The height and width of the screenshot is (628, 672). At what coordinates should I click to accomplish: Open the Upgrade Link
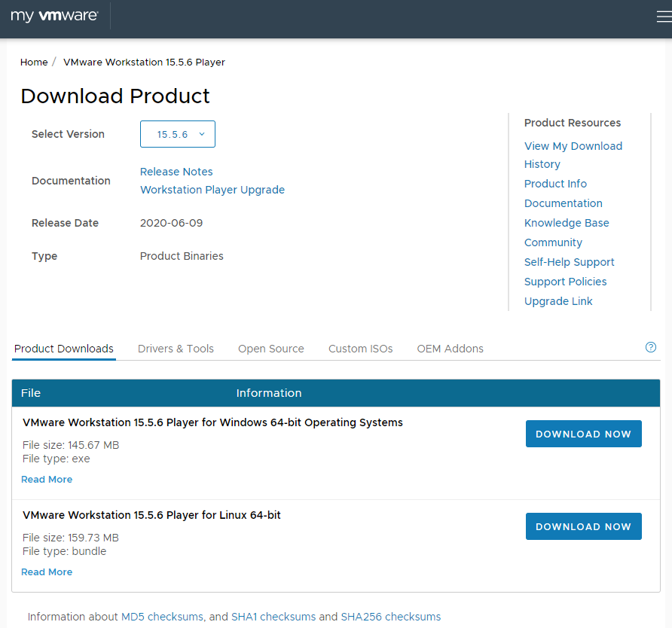[x=558, y=302]
